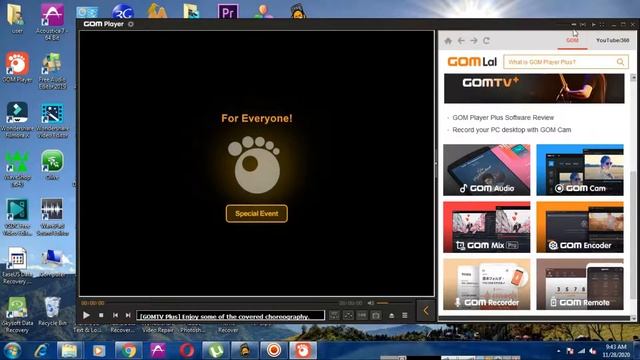Open the GOM Encoder tile
The height and width of the screenshot is (360, 640).
580,227
